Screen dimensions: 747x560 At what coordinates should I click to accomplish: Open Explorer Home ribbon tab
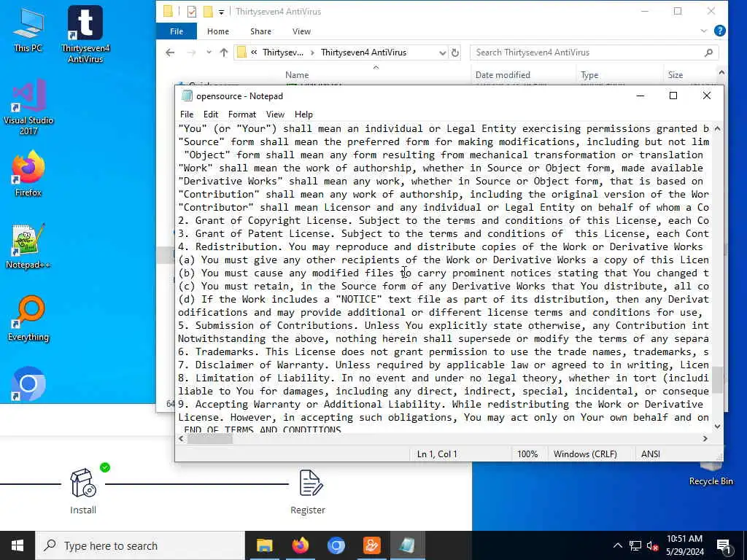coord(217,31)
